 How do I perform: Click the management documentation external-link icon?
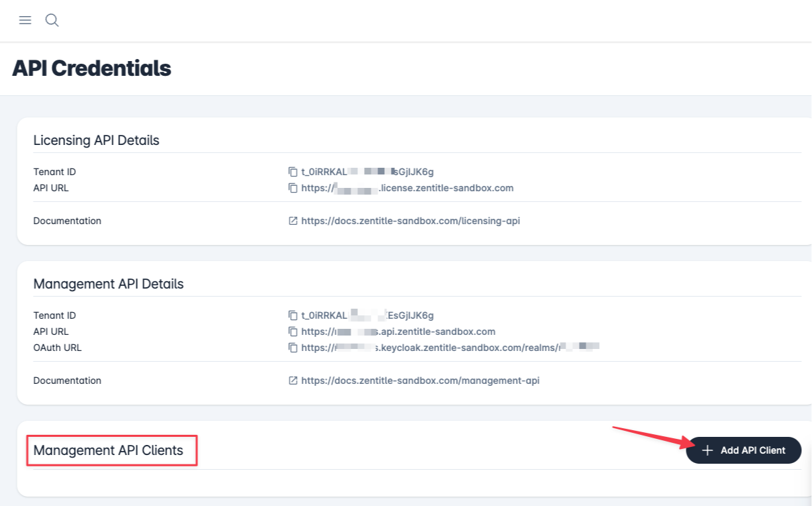293,381
